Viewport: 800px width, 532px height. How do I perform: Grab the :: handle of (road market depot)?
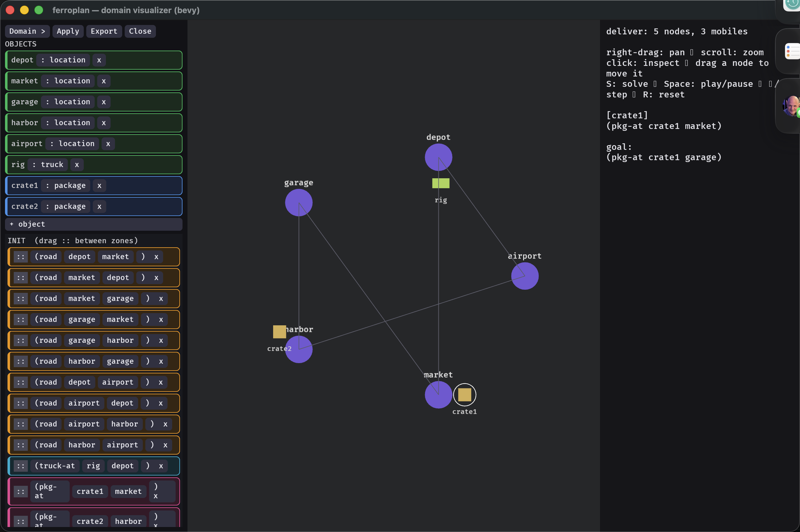(x=21, y=278)
